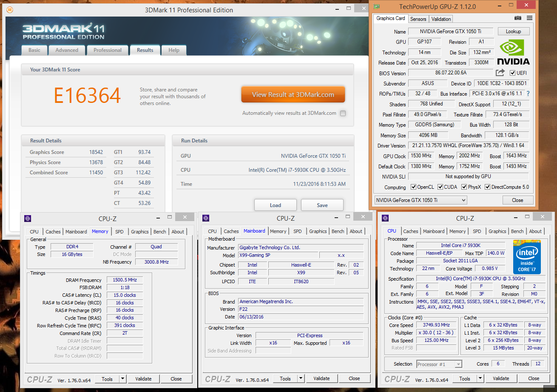Switch to the Advanced tab in 3DMark
Screen dimensions: 557x392
tap(67, 50)
